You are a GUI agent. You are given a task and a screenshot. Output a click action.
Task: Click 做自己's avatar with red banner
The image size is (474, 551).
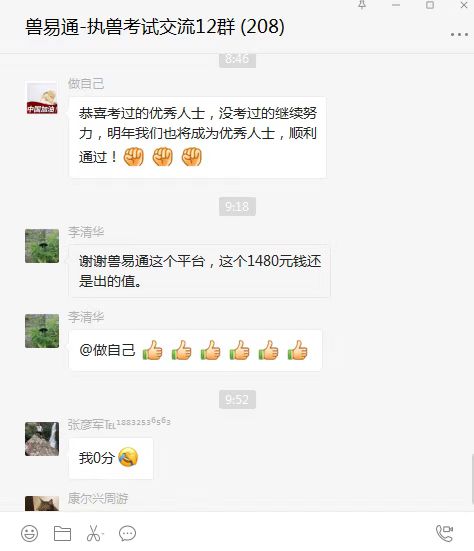(x=42, y=98)
